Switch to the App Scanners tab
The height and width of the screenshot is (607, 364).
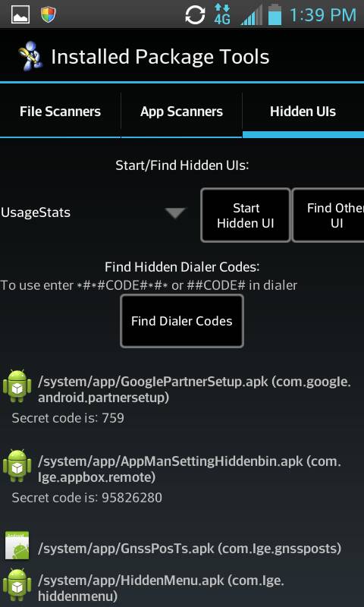tap(181, 112)
